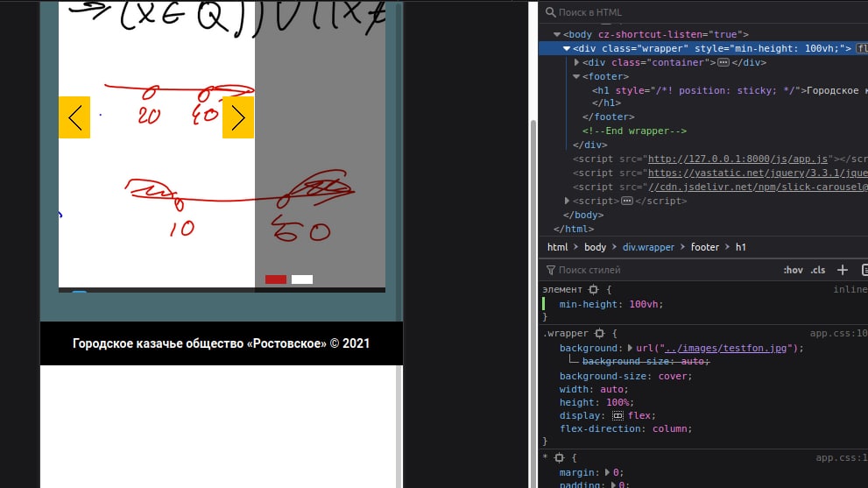Expand the margin shorthand property

pos(607,472)
